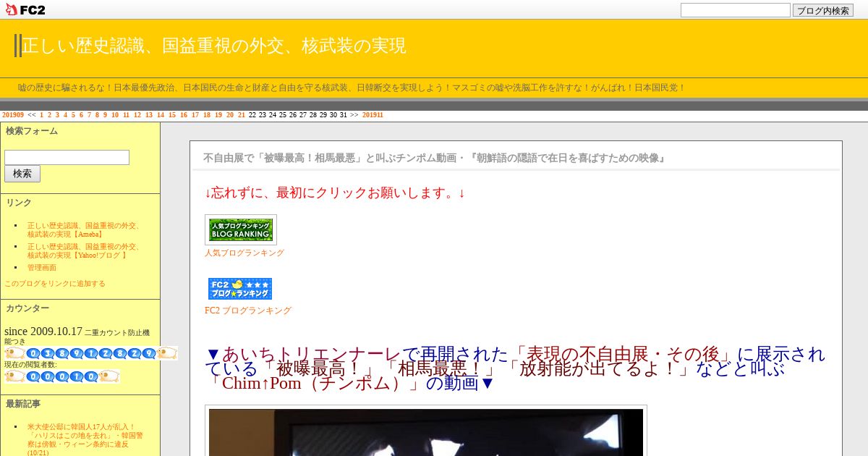This screenshot has width=868, height=456.
Task: Open calendar day 7
Action: pyautogui.click(x=90, y=115)
